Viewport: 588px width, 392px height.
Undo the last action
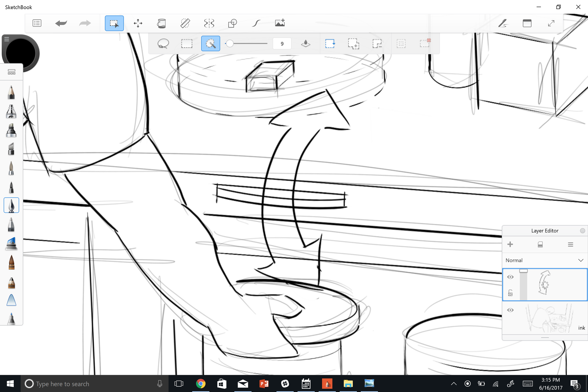[x=61, y=23]
